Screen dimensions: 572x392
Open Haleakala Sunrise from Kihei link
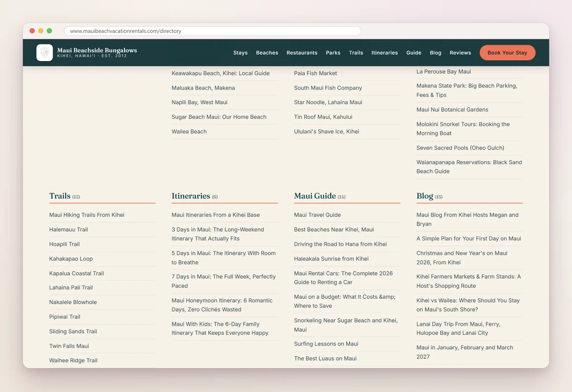point(331,259)
